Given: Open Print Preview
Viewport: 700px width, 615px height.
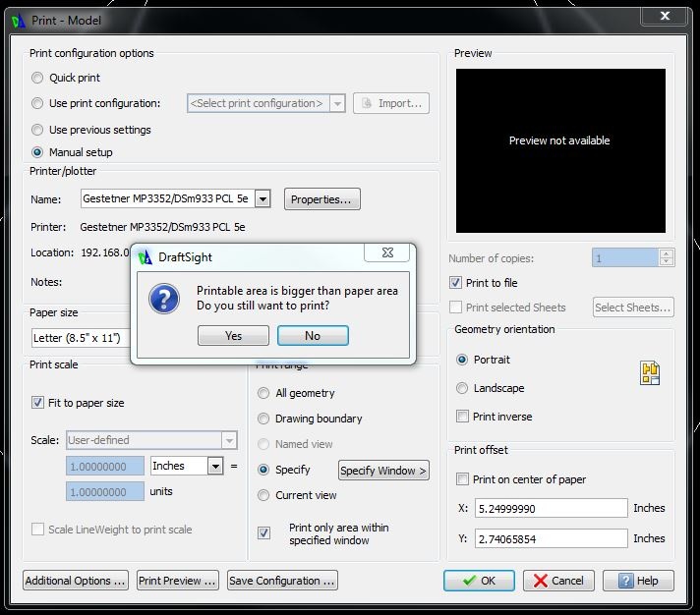Looking at the screenshot, I should [x=178, y=581].
